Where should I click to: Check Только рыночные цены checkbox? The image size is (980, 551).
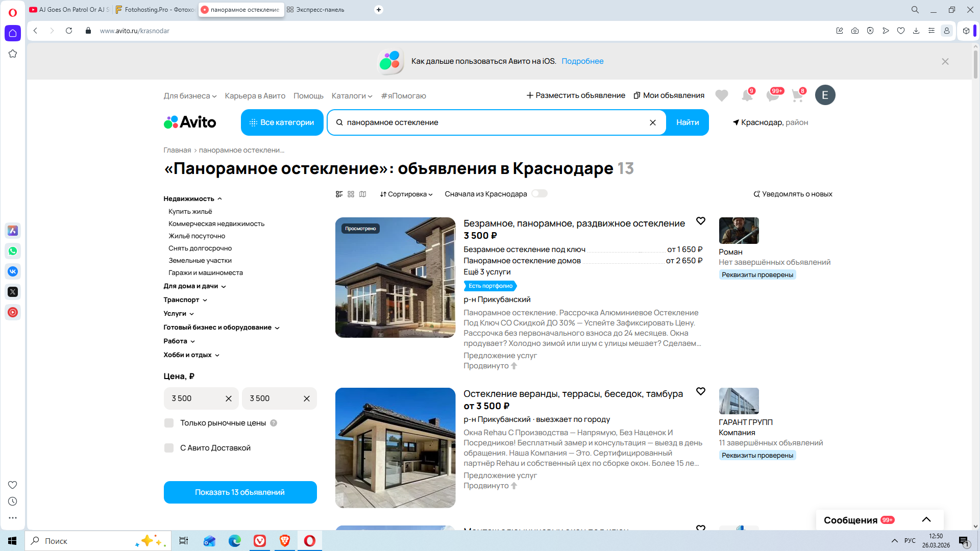pyautogui.click(x=169, y=423)
